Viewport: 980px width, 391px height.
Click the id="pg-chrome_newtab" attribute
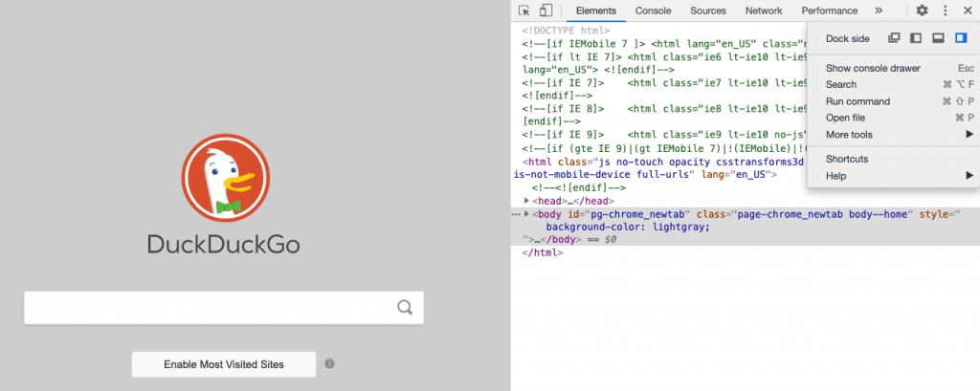click(x=627, y=214)
